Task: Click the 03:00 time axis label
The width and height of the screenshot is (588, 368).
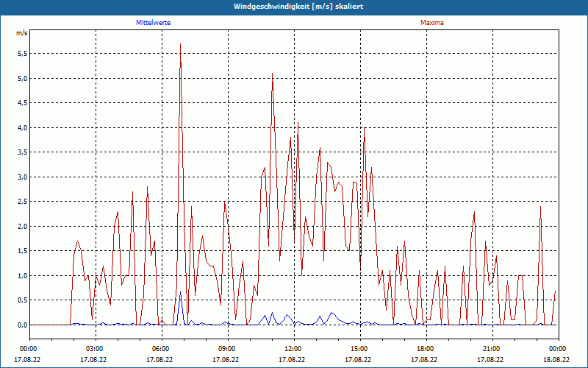Action: point(96,349)
